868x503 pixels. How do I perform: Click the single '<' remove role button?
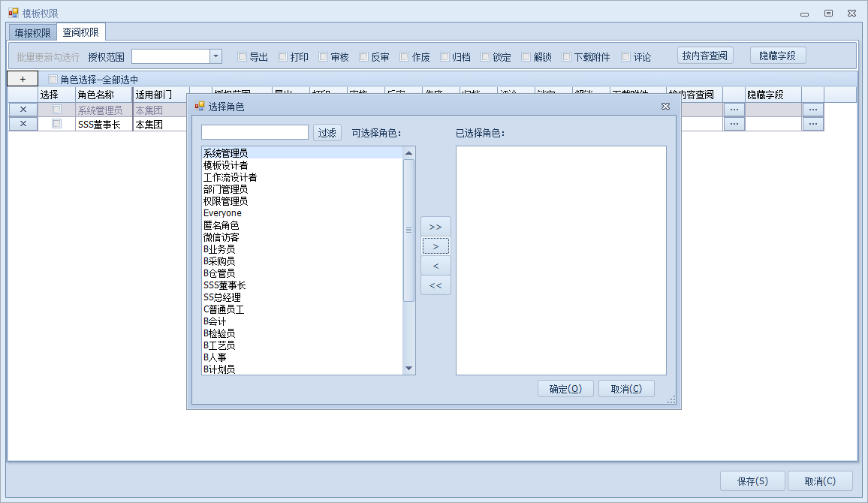(436, 266)
